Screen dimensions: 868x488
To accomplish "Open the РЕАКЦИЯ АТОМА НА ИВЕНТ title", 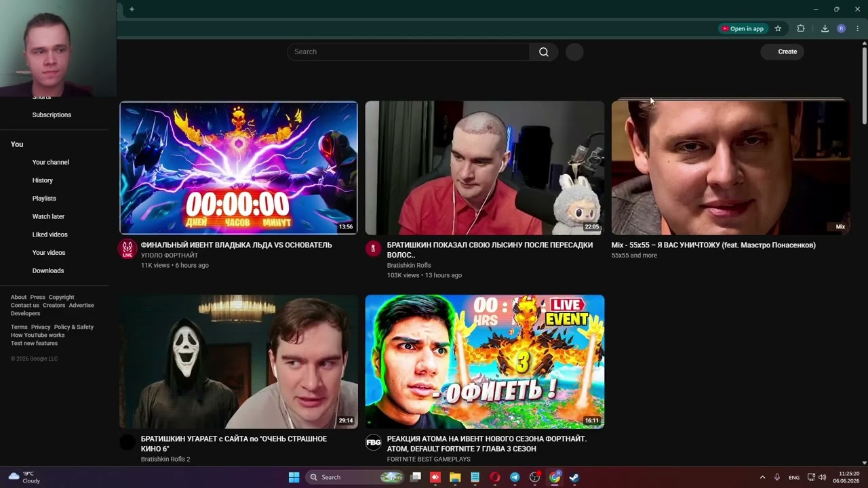I will pyautogui.click(x=487, y=443).
